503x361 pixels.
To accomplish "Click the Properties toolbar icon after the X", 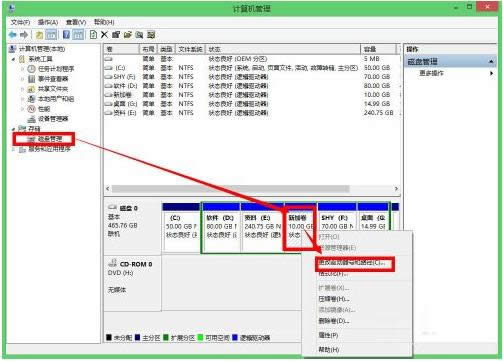I will click(x=116, y=34).
